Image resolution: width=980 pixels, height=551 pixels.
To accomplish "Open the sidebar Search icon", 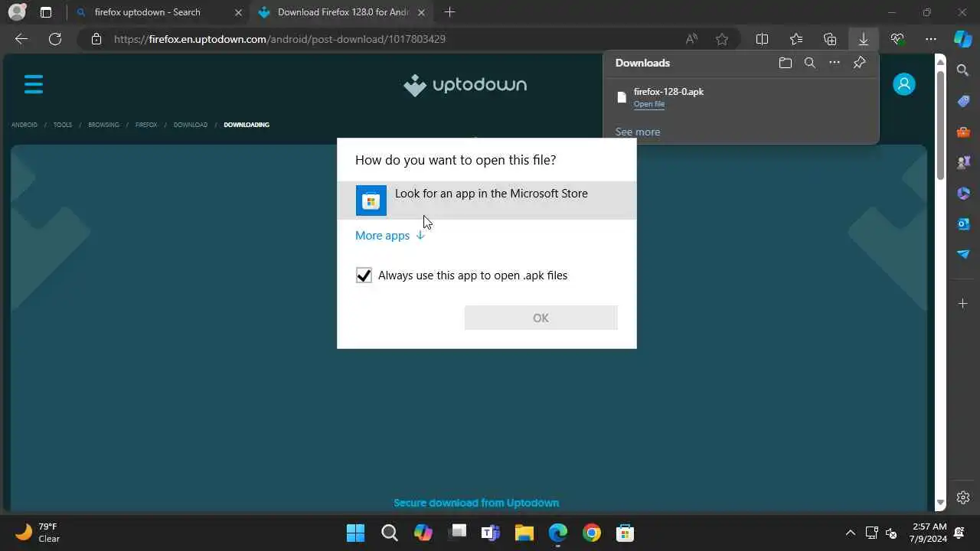I will (963, 70).
